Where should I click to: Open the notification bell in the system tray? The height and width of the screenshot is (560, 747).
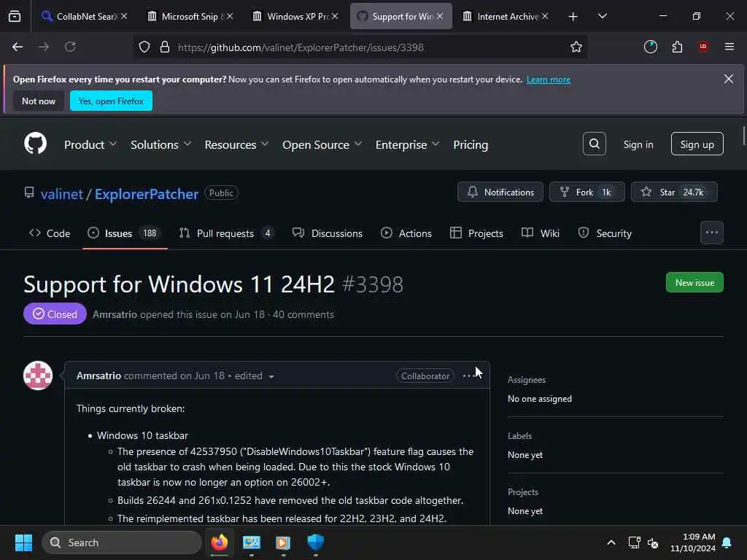click(727, 542)
